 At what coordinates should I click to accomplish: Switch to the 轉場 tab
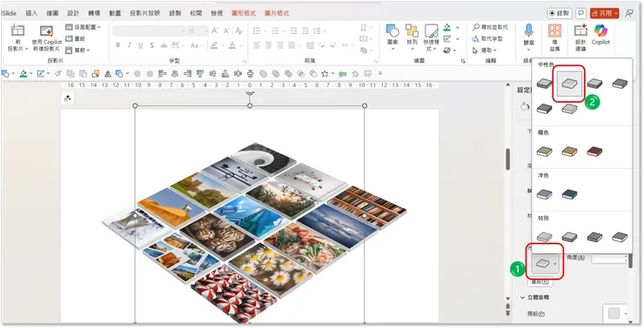tap(94, 13)
